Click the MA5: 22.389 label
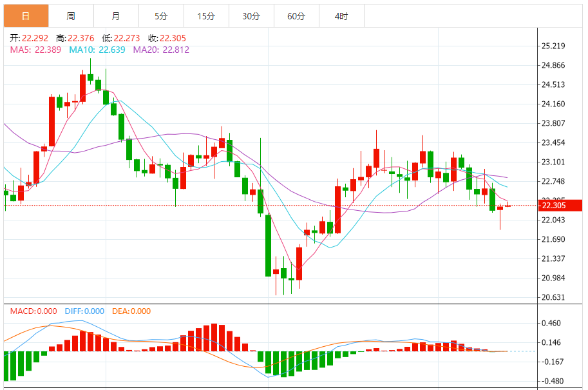This screenshot has width=588, height=390. pyautogui.click(x=35, y=50)
